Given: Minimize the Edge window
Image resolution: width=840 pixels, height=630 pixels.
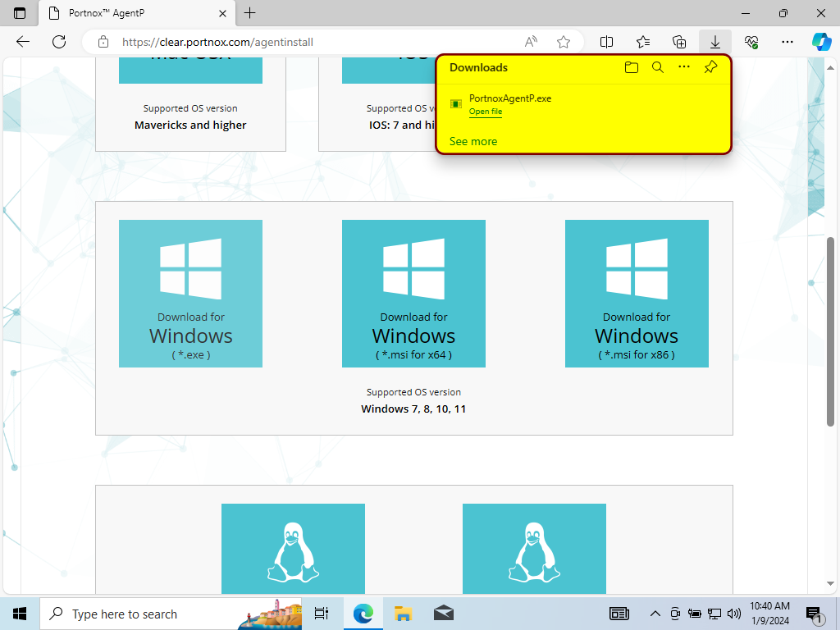Looking at the screenshot, I should point(746,13).
